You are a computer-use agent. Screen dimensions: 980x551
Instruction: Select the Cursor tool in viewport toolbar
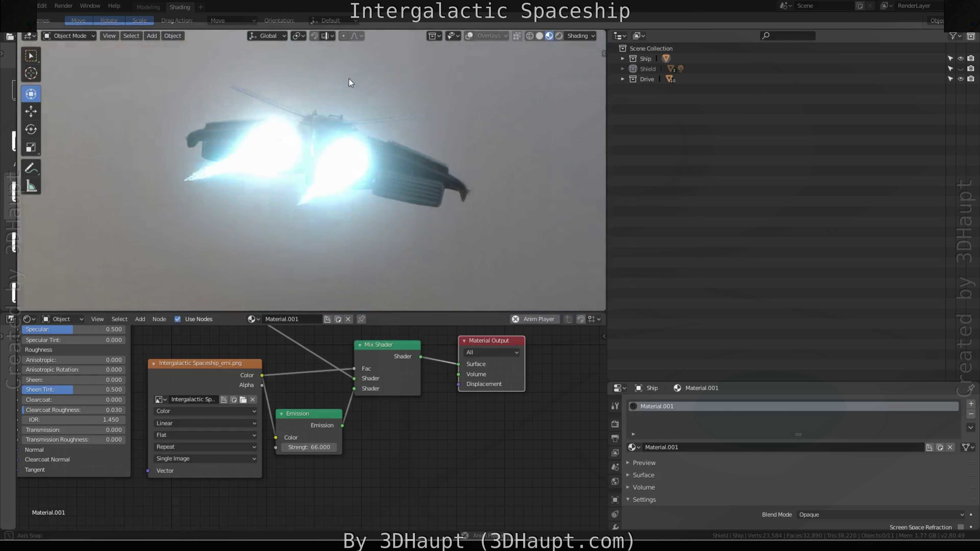pyautogui.click(x=31, y=73)
